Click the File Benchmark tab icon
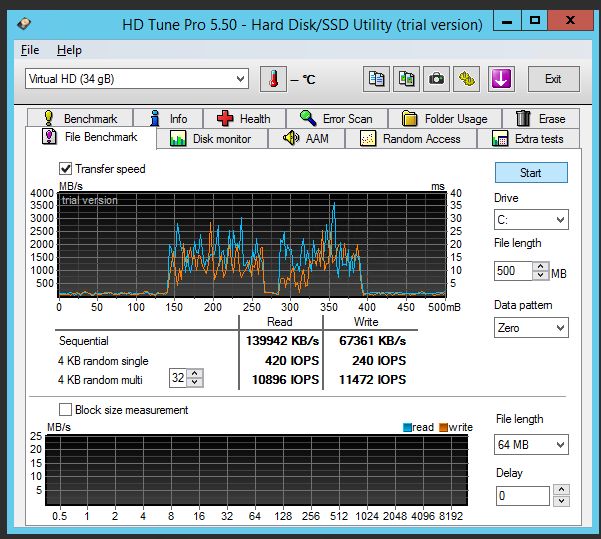The height and width of the screenshot is (539, 601). click(49, 136)
